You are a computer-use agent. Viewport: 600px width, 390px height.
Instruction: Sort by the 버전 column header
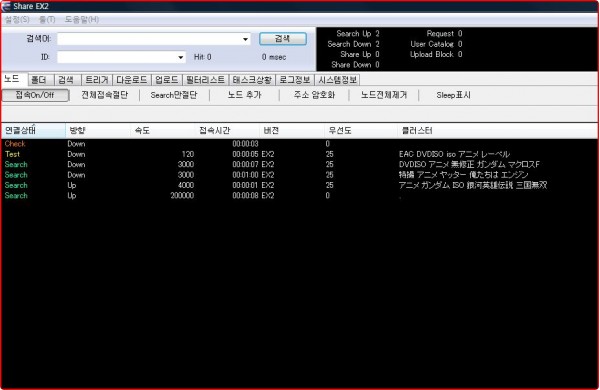pyautogui.click(x=292, y=131)
